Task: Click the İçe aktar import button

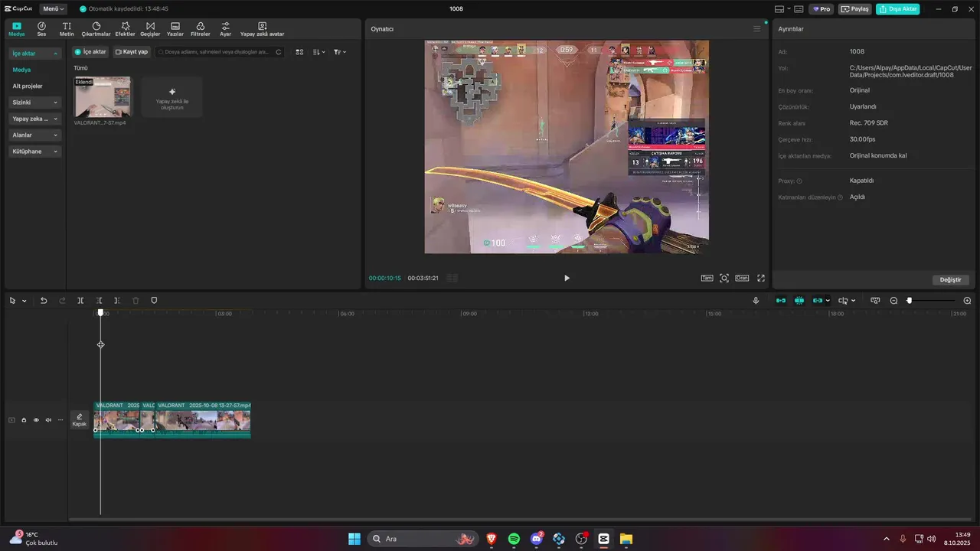Action: (90, 52)
